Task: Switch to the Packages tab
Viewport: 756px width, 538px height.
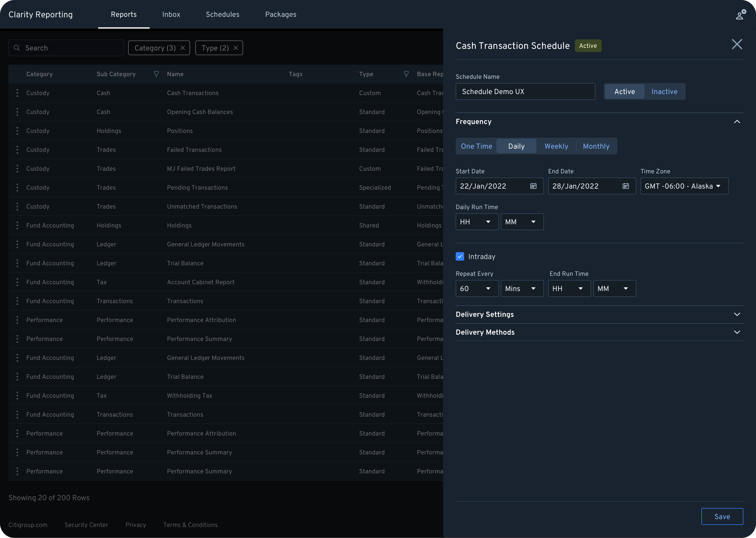Action: tap(281, 14)
